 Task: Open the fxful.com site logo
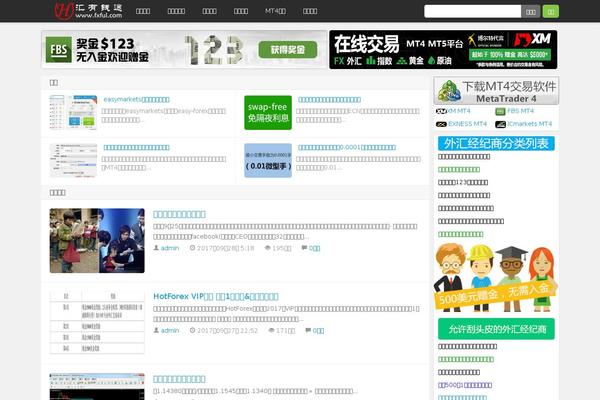tap(88, 10)
